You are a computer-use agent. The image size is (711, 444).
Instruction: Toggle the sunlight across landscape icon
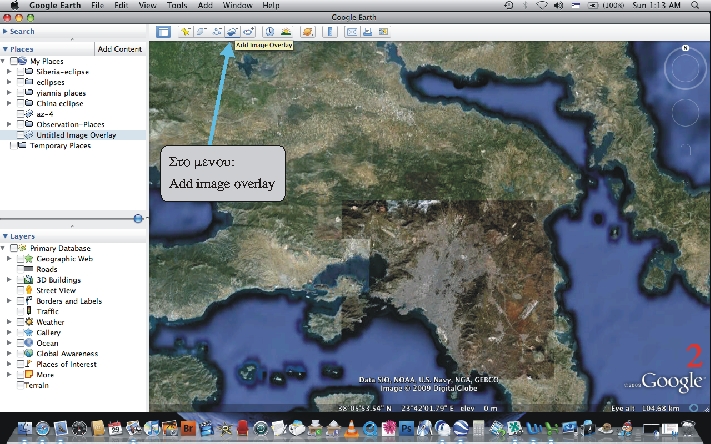286,31
